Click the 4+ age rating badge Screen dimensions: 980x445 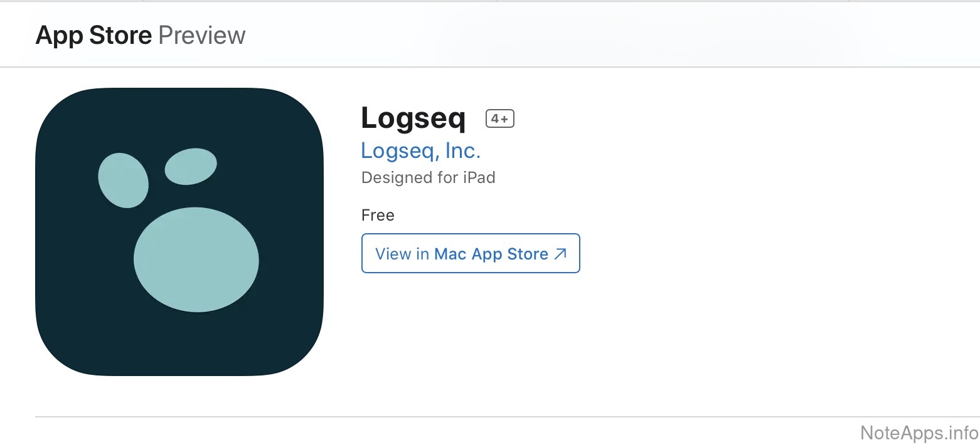500,118
